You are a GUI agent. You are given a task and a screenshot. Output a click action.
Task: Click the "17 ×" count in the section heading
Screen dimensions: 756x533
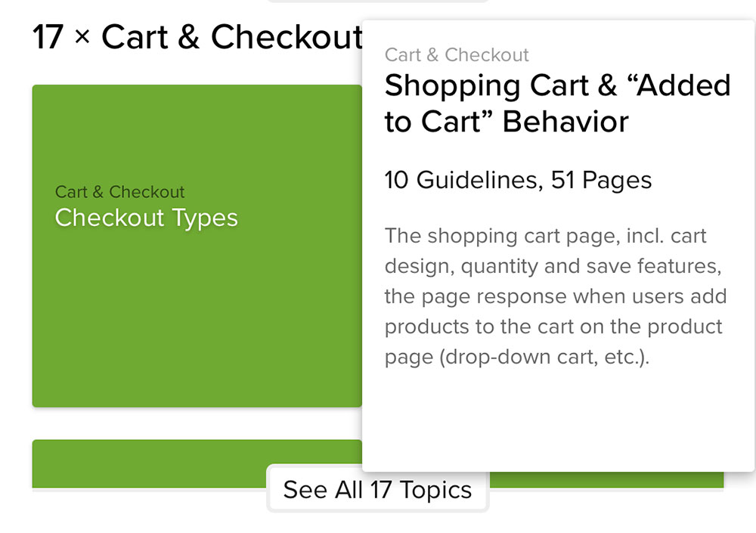pos(60,37)
